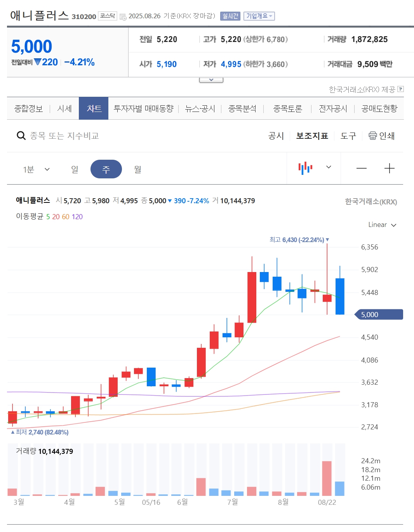Screen dimensions: 414x532
Task: Open 도구 tools menu
Action: (x=348, y=136)
